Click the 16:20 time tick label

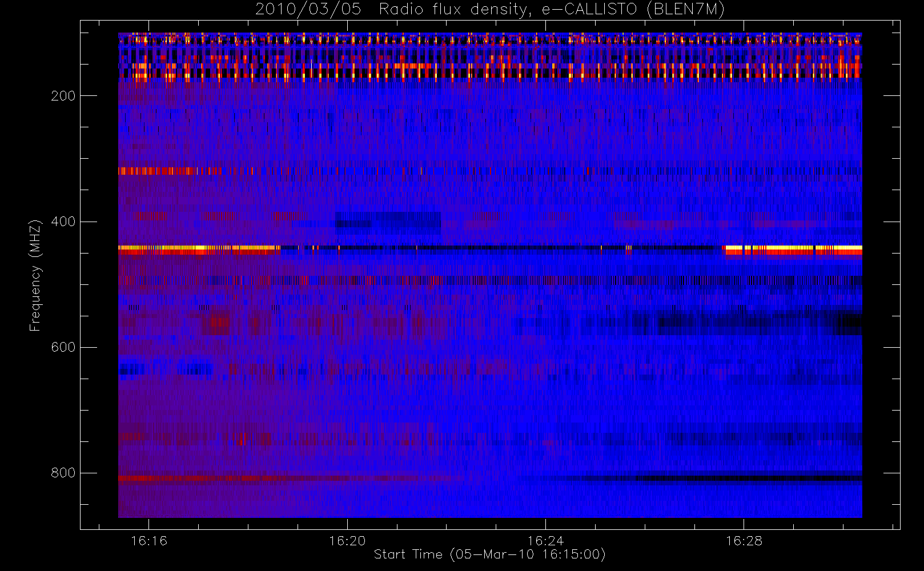point(347,541)
